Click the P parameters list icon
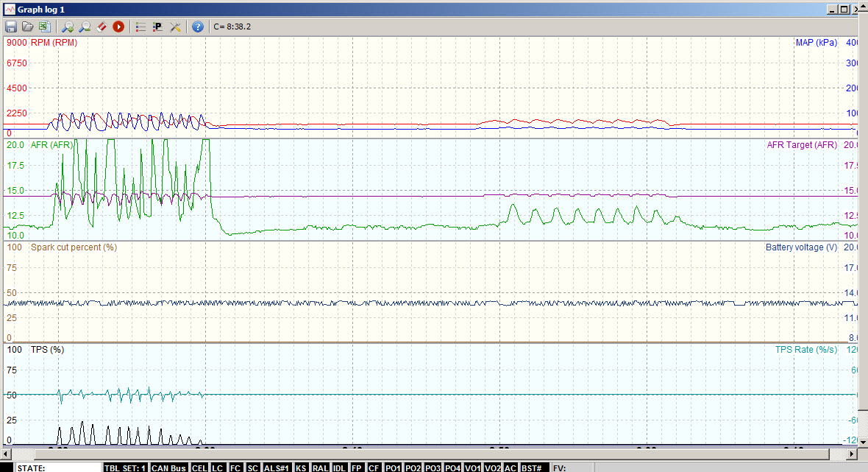868x472 pixels. coord(157,27)
